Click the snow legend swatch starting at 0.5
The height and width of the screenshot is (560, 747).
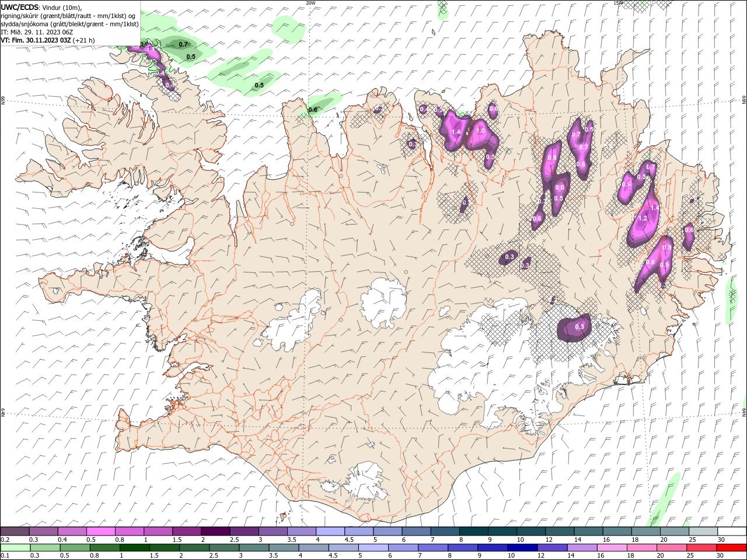100,531
